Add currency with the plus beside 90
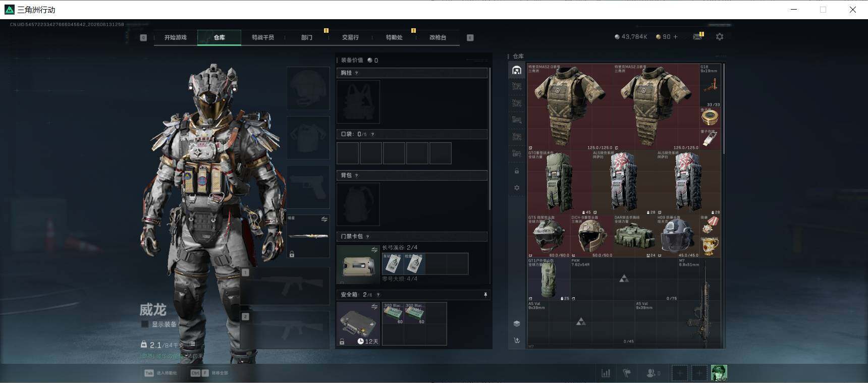 tap(675, 37)
